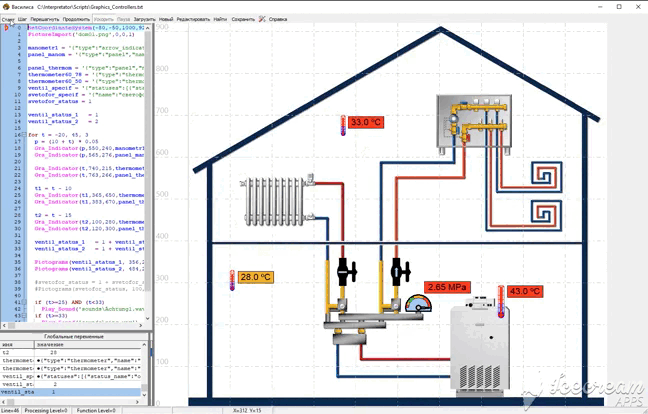The width and height of the screenshot is (648, 414).
Task: Click the 2.65 MPa pressure readout
Action: (x=447, y=287)
